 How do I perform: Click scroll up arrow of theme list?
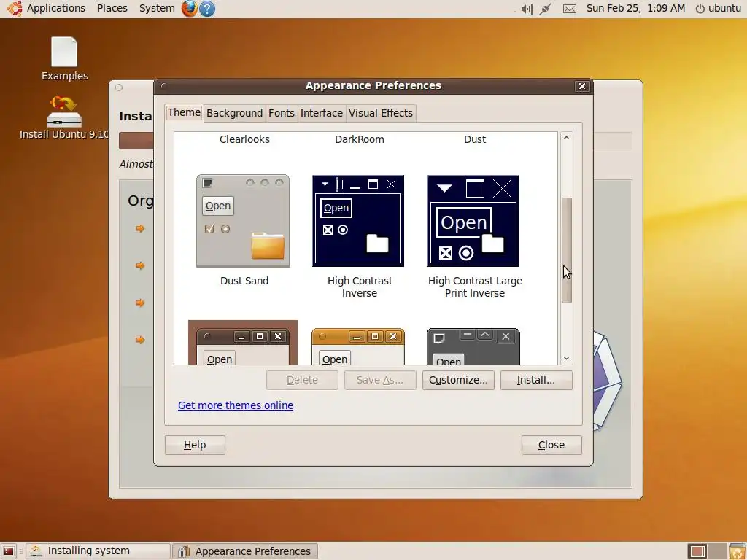566,138
